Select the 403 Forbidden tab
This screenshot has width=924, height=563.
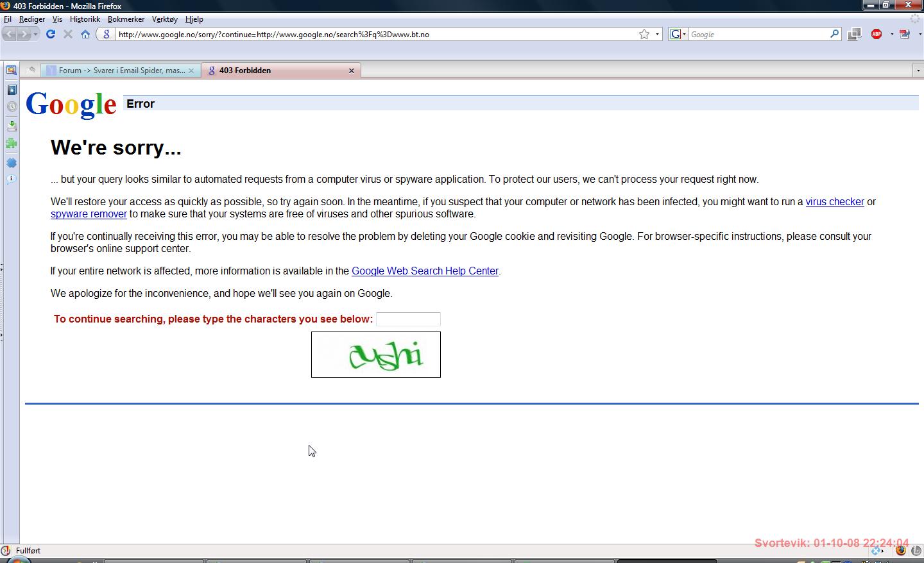click(280, 71)
